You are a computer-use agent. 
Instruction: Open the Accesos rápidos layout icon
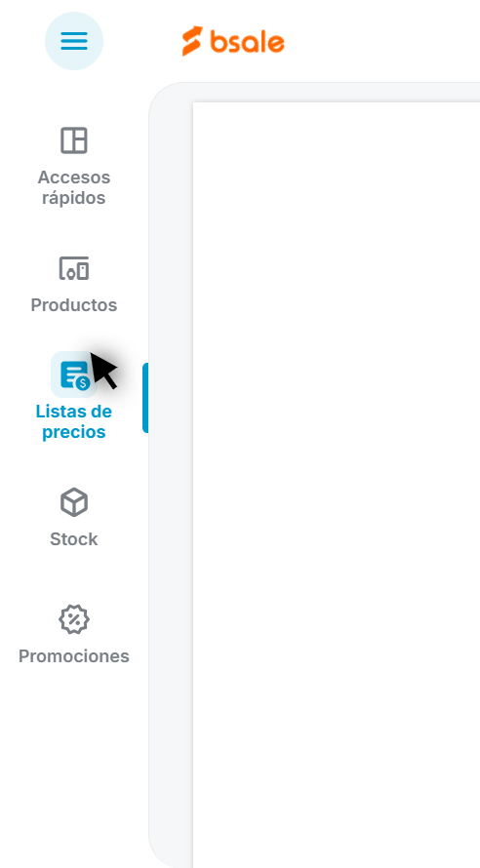[73, 140]
